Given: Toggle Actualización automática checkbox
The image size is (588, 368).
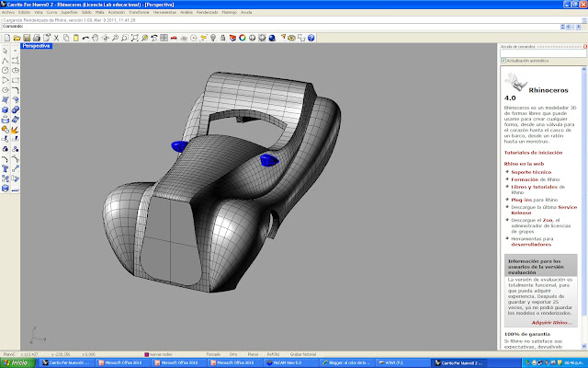Looking at the screenshot, I should tap(503, 61).
